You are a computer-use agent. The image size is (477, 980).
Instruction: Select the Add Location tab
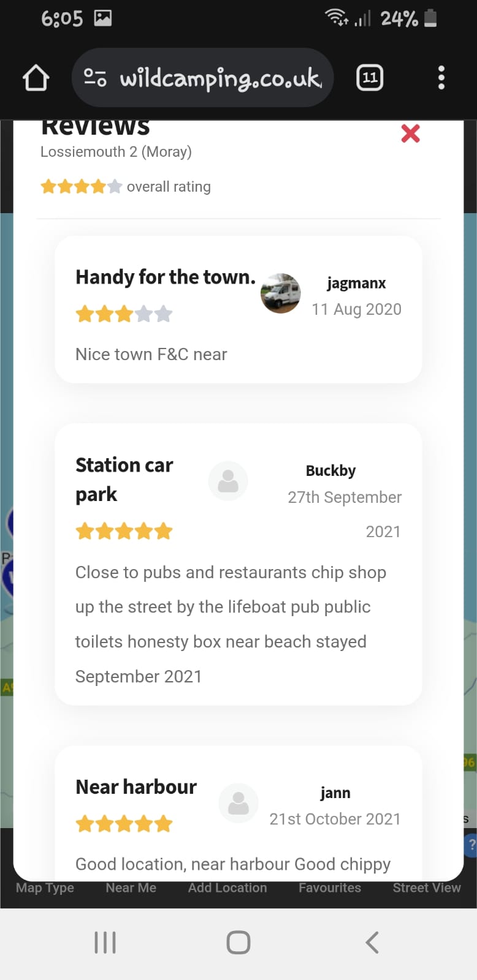[x=227, y=888]
